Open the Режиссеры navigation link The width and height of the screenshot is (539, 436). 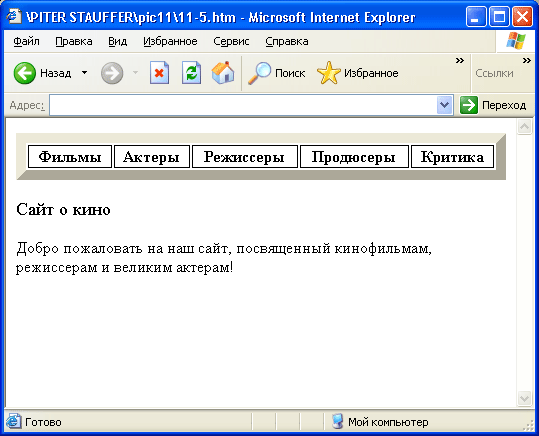tap(244, 157)
